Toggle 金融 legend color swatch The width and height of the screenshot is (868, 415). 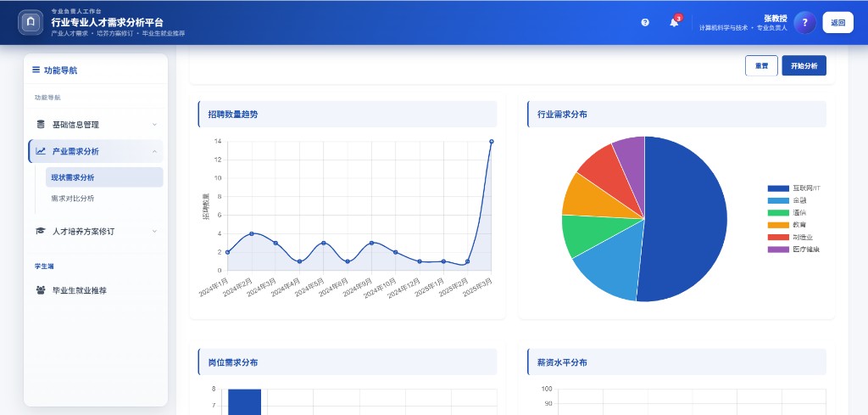tap(778, 200)
